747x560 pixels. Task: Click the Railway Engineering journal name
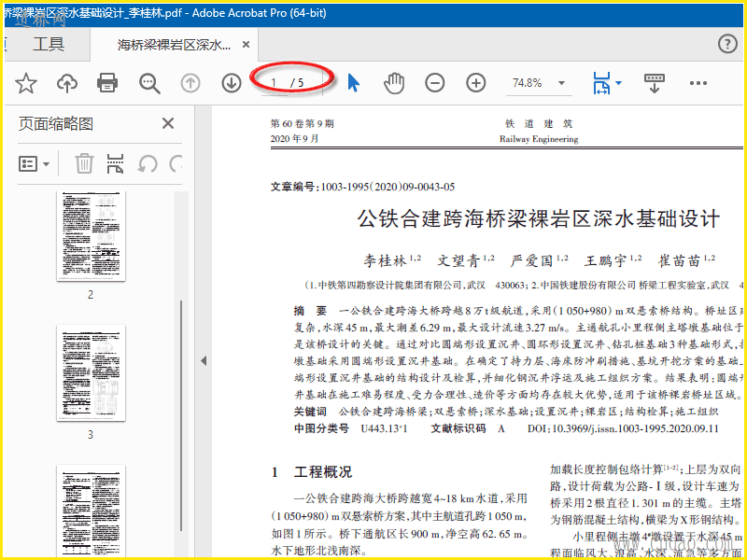539,139
